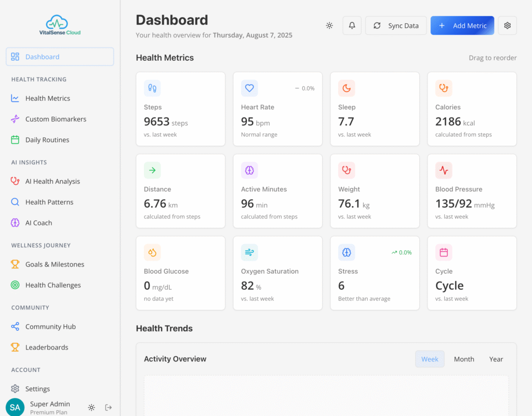
Task: Show Year range in Activity Overview
Action: click(496, 359)
